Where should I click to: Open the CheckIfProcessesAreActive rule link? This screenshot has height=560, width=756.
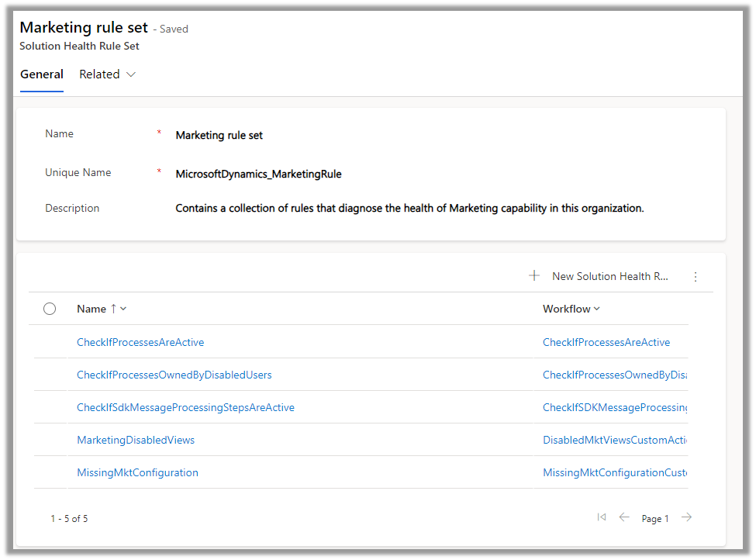click(x=140, y=342)
